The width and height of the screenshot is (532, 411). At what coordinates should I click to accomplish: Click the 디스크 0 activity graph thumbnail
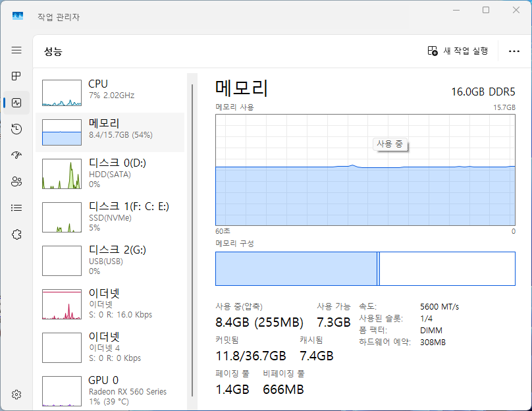62,174
